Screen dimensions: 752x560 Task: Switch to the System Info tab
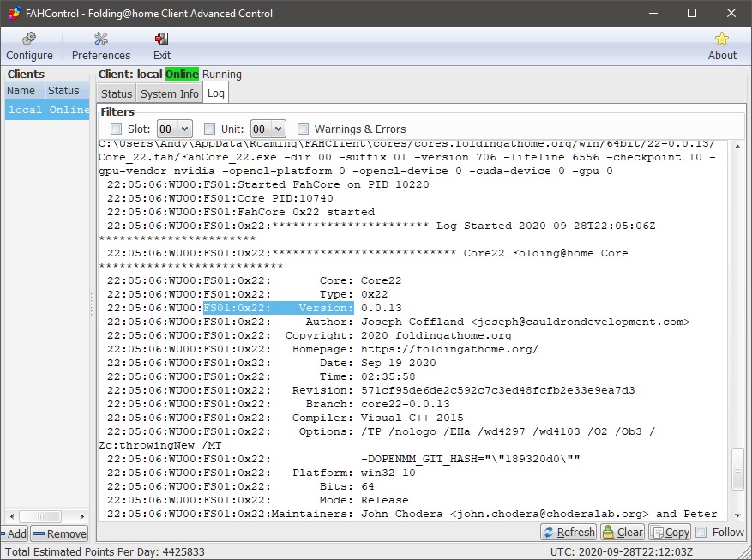(x=169, y=93)
